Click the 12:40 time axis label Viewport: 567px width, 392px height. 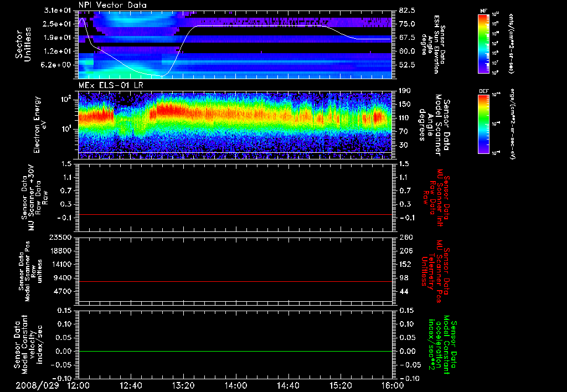[131, 385]
